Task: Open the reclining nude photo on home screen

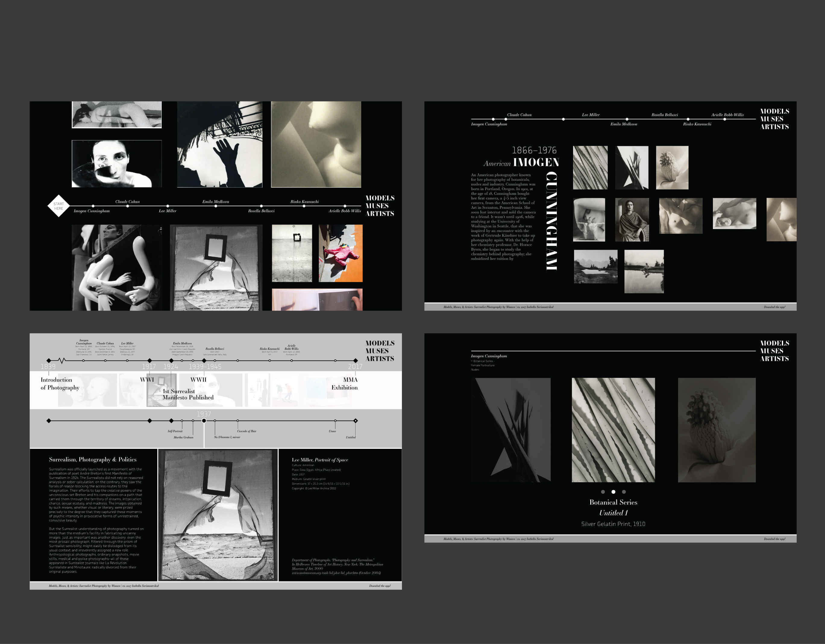Action: 117,114
